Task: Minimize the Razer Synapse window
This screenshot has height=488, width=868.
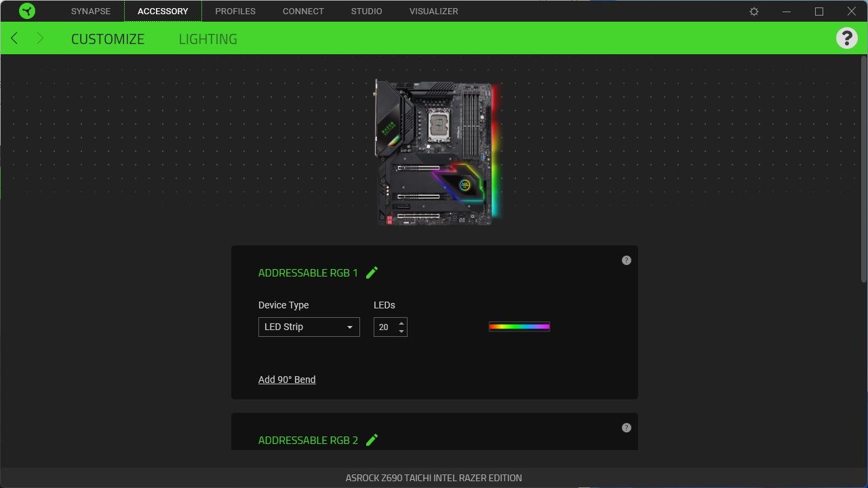Action: [787, 12]
